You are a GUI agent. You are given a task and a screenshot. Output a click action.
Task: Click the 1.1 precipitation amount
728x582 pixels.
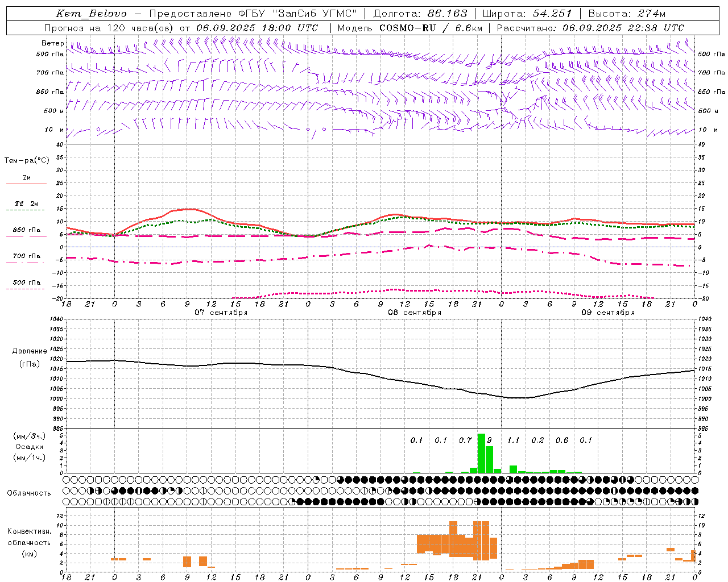coord(513,440)
